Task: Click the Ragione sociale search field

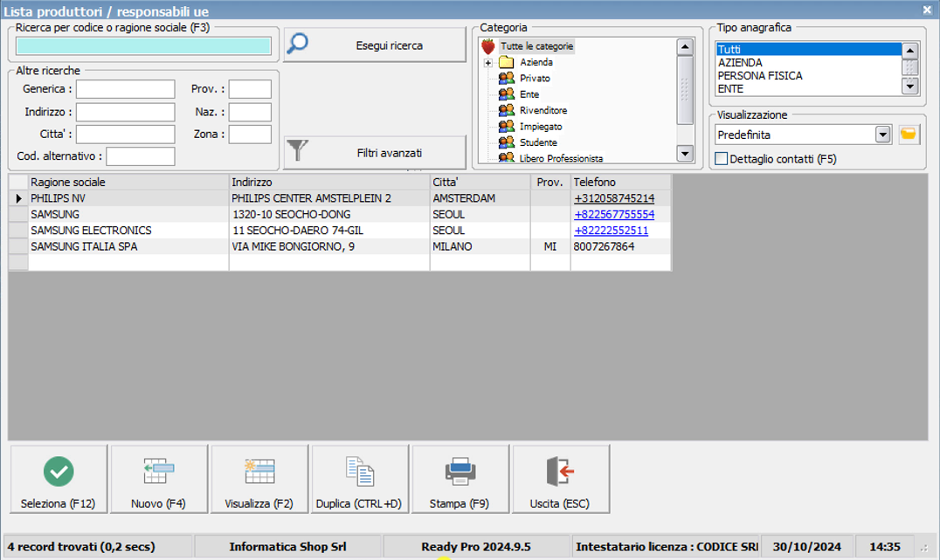Action: click(x=144, y=46)
